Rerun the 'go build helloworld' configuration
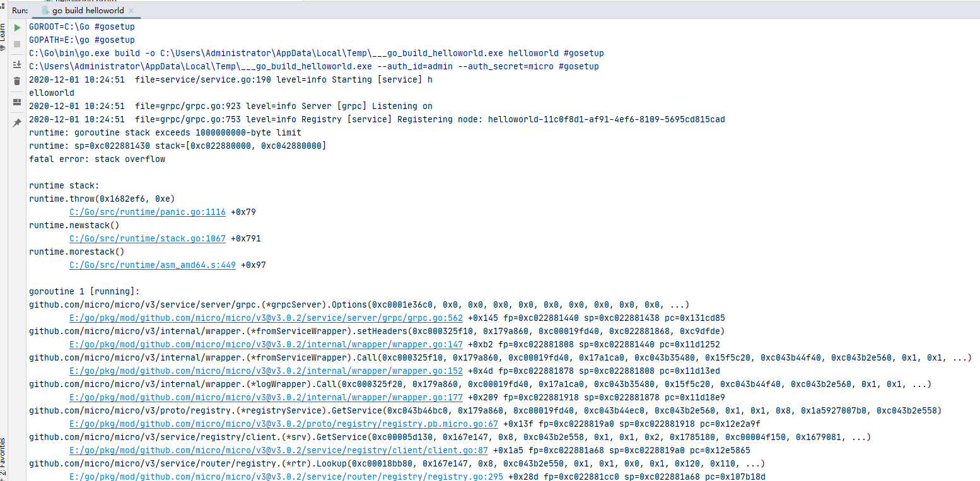The height and width of the screenshot is (481, 980). (17, 28)
